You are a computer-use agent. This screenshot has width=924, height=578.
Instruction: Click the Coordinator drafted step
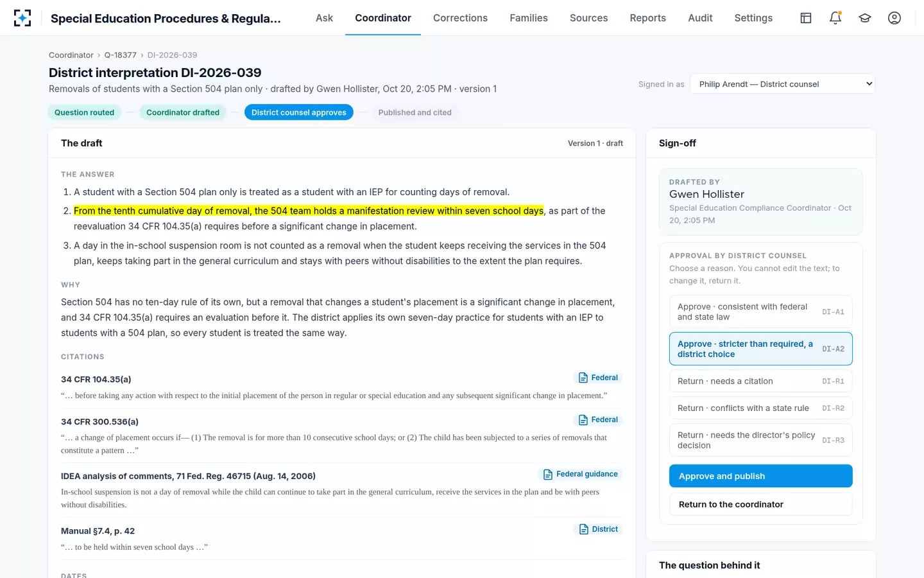[183, 112]
